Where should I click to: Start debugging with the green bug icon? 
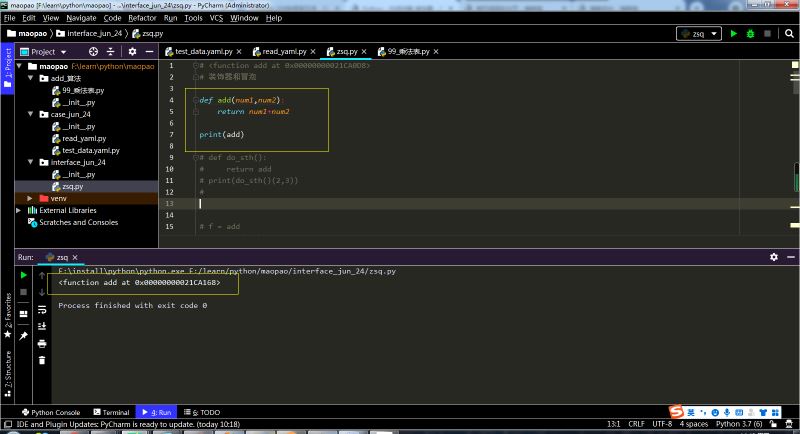pos(749,33)
